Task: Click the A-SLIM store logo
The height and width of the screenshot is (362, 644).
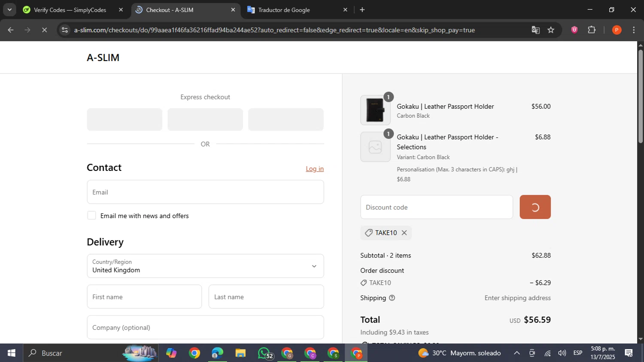Action: point(103,58)
